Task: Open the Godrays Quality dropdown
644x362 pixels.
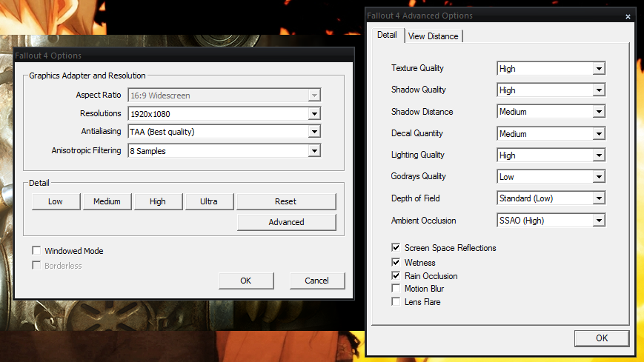Action: pyautogui.click(x=551, y=176)
